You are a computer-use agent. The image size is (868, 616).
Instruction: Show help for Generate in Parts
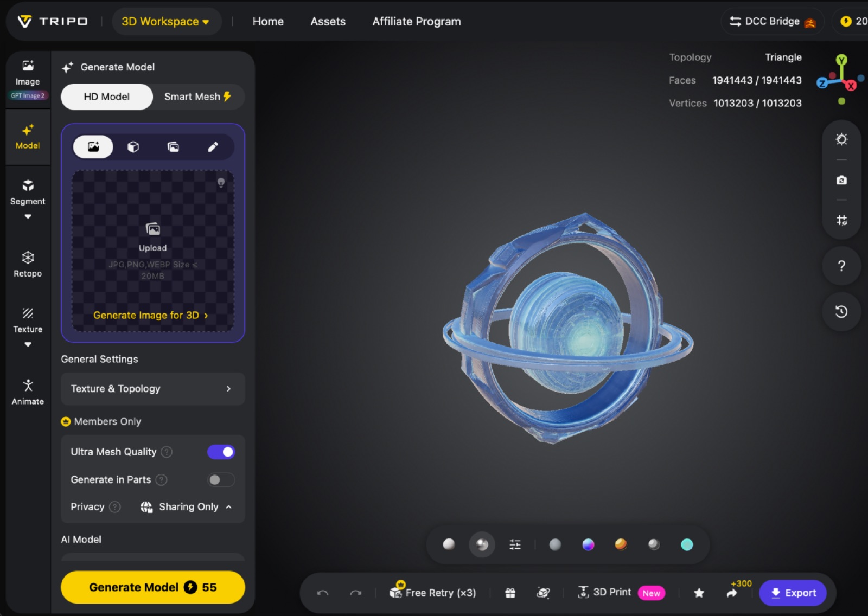(x=161, y=479)
